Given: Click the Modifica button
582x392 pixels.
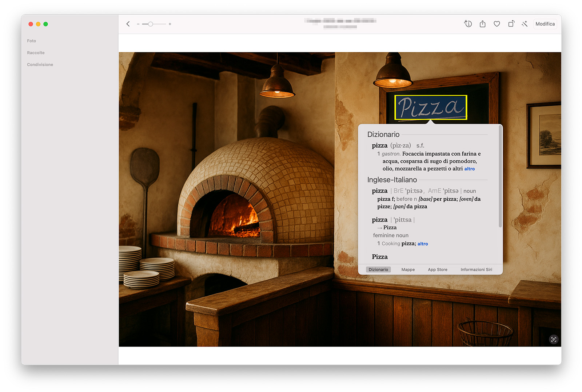Looking at the screenshot, I should click(545, 24).
